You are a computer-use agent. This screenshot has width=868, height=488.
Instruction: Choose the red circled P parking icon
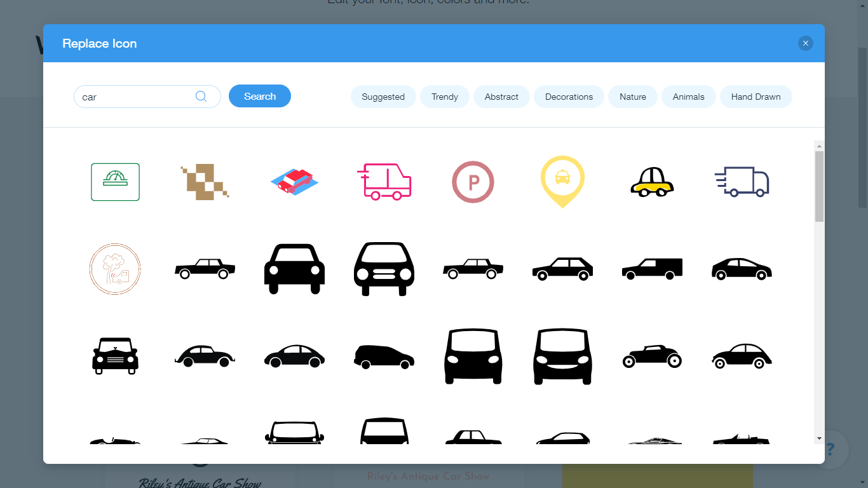[473, 182]
